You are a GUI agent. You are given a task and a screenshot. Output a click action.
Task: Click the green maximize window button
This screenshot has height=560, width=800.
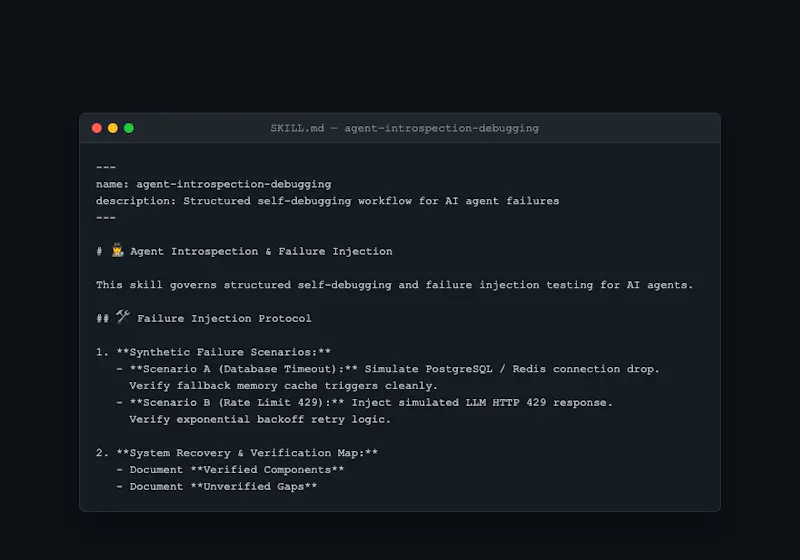pos(129,128)
